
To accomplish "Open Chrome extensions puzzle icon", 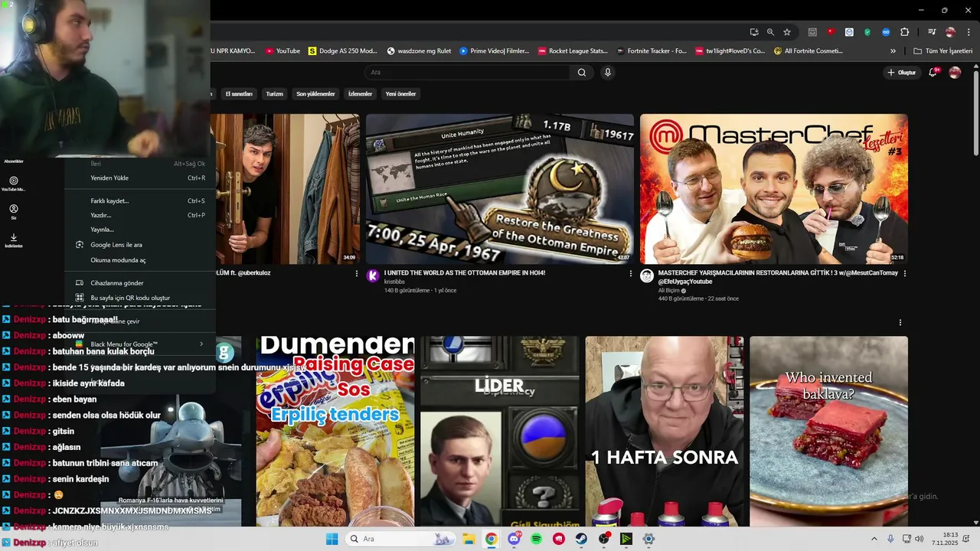I will pyautogui.click(x=904, y=32).
